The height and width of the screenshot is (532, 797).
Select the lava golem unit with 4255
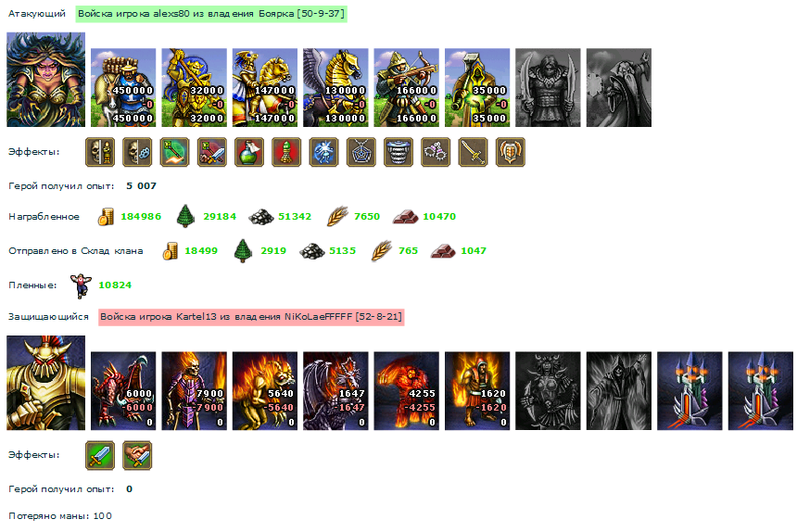[x=407, y=391]
